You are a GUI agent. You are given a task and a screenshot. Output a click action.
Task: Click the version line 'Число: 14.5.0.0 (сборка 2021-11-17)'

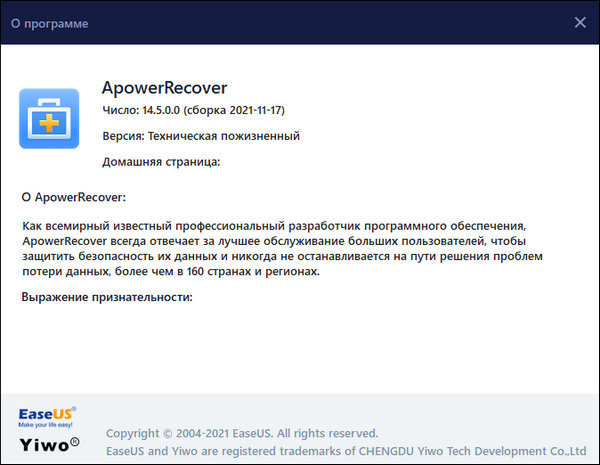click(x=193, y=110)
